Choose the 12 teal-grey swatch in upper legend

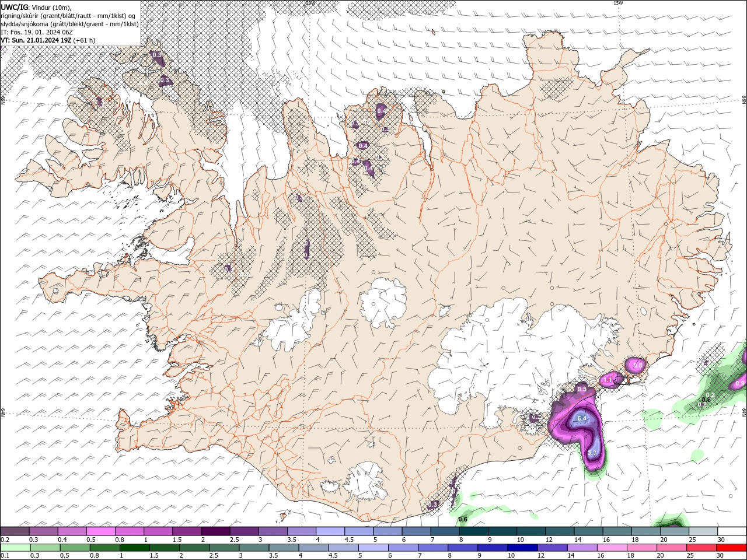pos(559,531)
